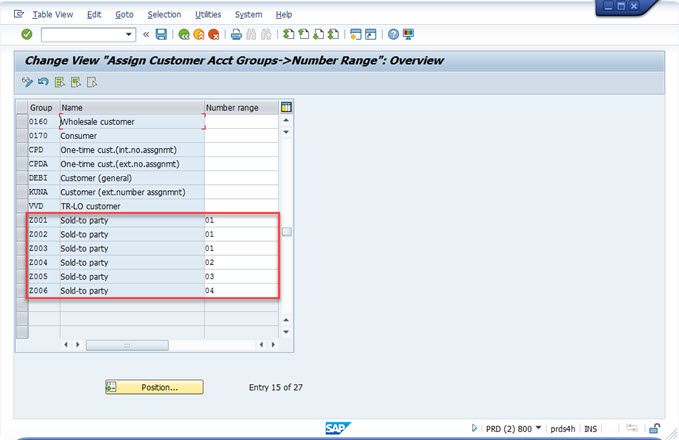Image resolution: width=679 pixels, height=440 pixels.
Task: Click the lock icon in status bar
Action: click(x=654, y=428)
